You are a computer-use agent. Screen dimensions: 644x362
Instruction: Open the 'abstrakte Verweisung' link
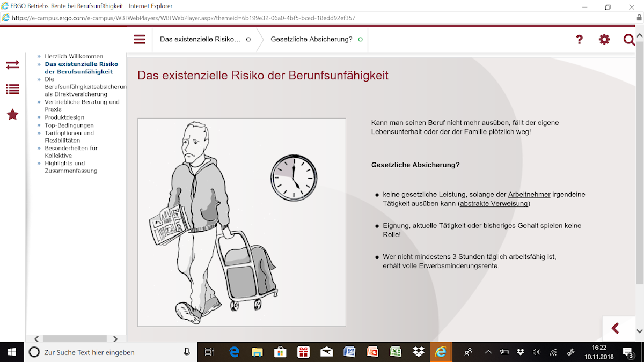click(x=494, y=204)
